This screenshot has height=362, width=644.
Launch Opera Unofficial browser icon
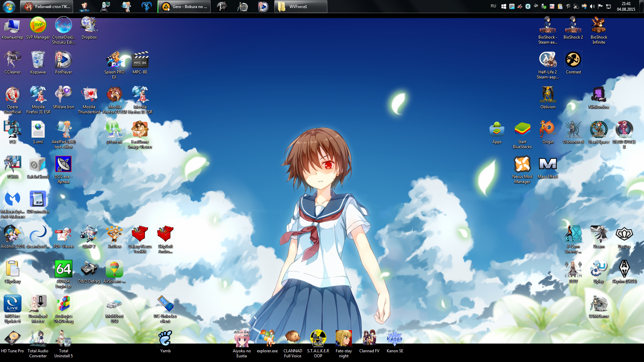[x=12, y=100]
